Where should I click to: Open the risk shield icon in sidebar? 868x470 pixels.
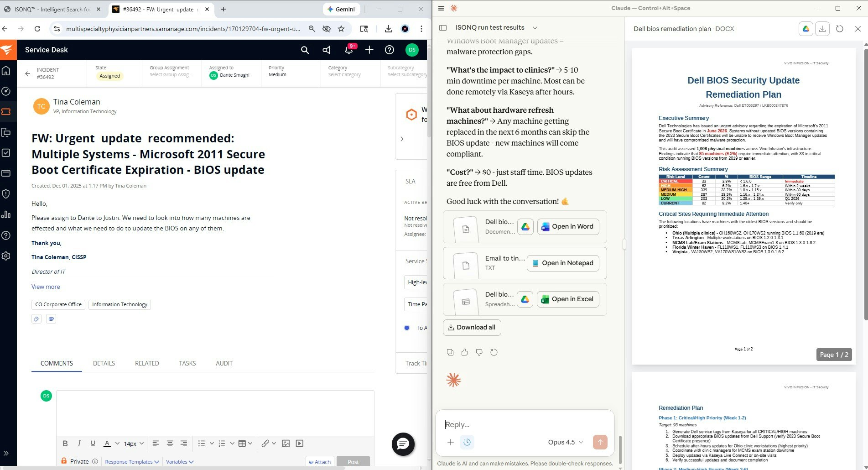tap(6, 194)
